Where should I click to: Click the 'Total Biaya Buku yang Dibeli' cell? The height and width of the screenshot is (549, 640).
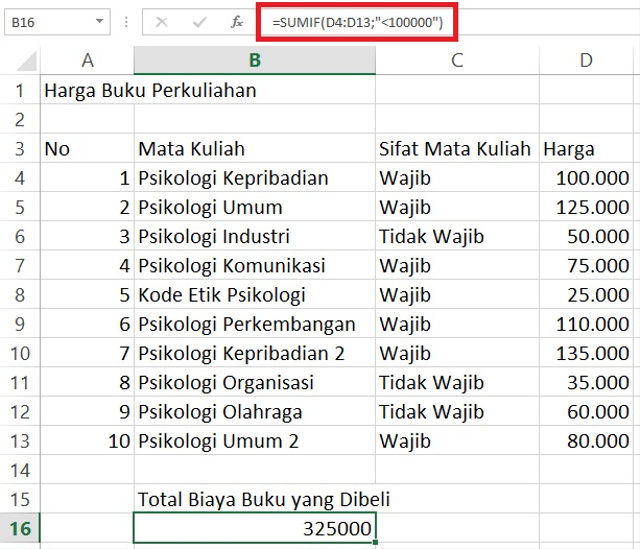(x=255, y=499)
